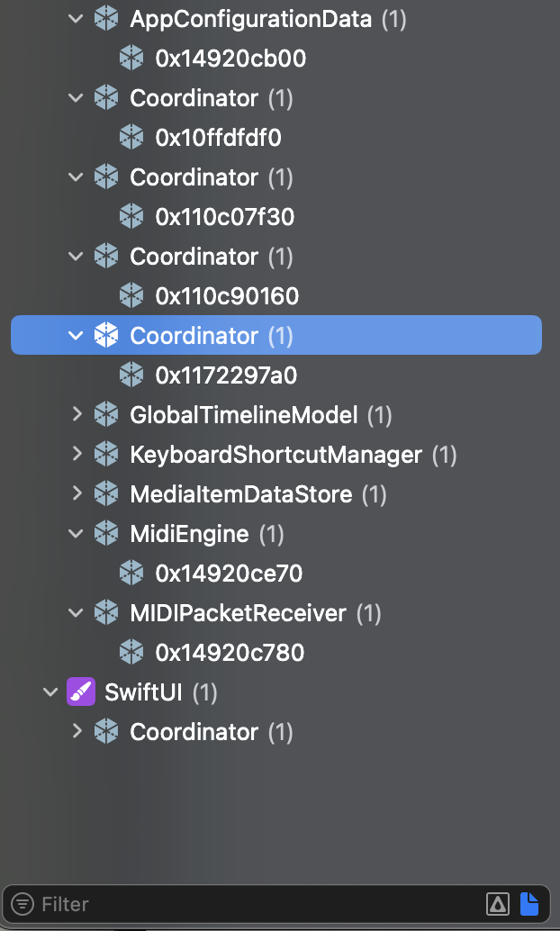
Task: Collapse the MIDIPacketReceiver node
Action: click(x=76, y=613)
